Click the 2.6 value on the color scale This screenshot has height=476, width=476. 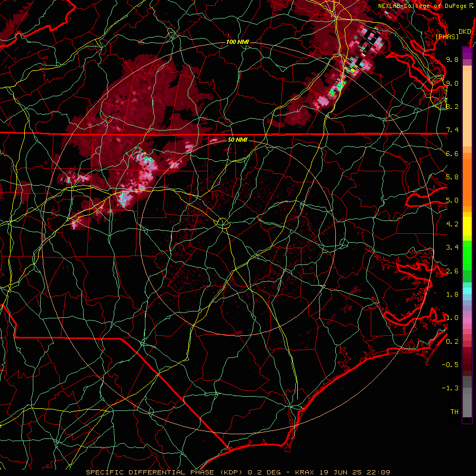(452, 271)
